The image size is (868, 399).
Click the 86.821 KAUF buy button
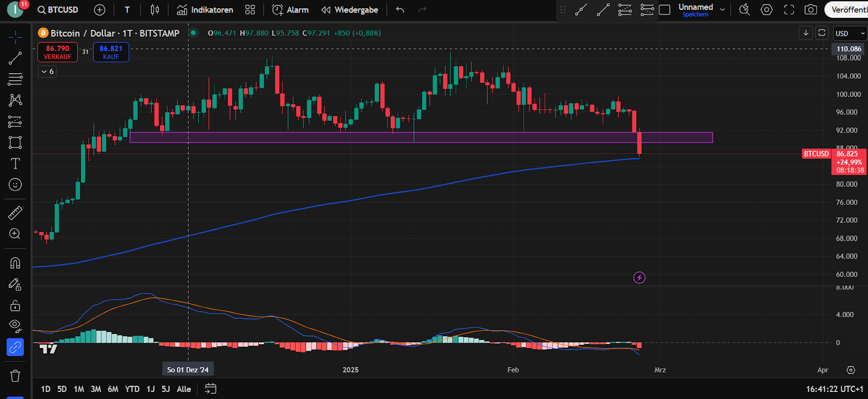tap(111, 52)
